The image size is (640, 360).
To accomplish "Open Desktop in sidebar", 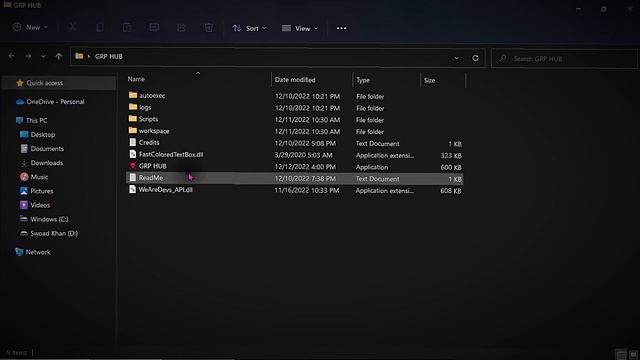I will coord(43,135).
